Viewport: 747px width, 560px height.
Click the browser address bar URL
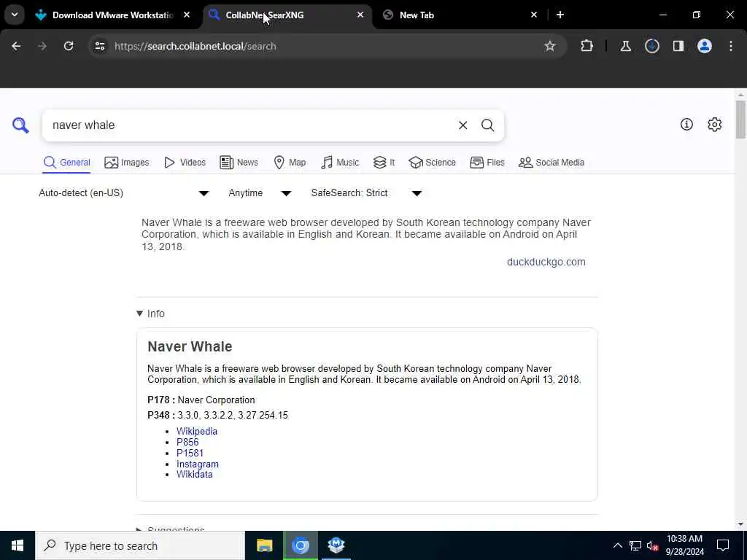(196, 46)
